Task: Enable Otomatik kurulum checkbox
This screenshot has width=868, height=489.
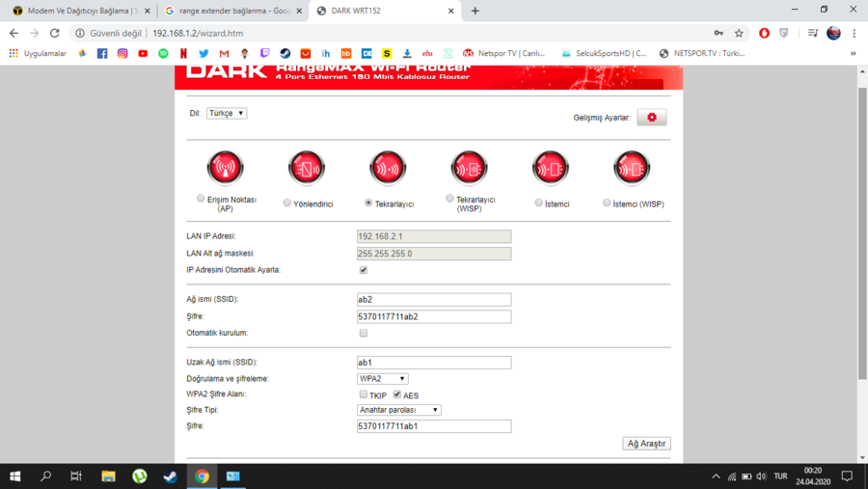Action: pos(364,333)
